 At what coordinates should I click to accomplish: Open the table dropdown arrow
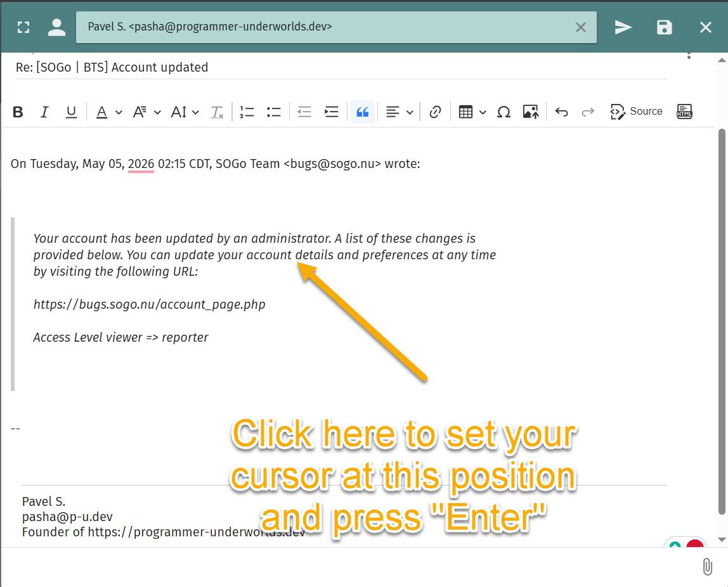(x=483, y=112)
